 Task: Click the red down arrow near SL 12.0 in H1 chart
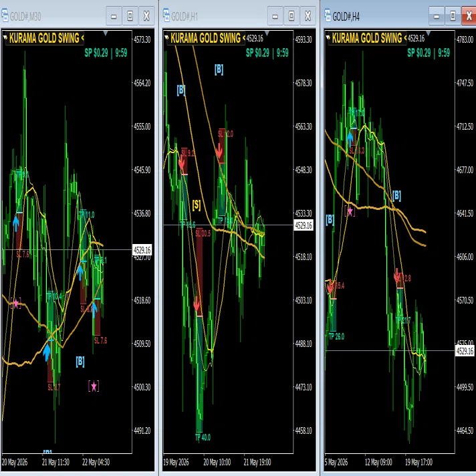[219, 150]
